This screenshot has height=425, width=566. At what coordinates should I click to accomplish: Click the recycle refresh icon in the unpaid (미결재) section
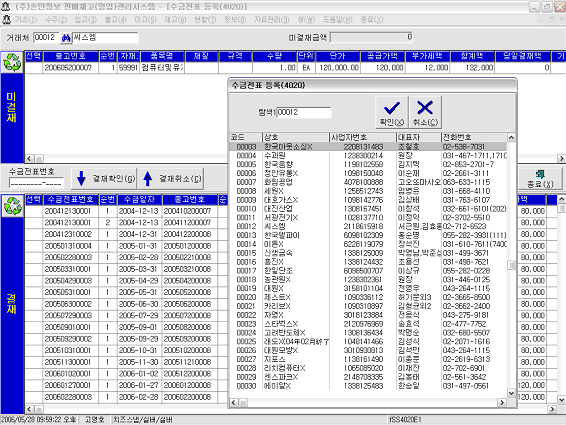coord(12,62)
